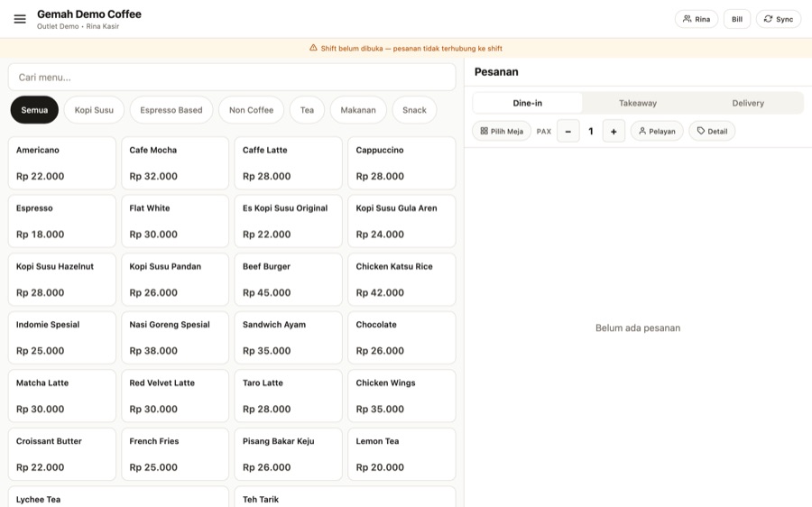Switch order type to Delivery
Viewport: 812px width, 507px height.
pyautogui.click(x=748, y=103)
